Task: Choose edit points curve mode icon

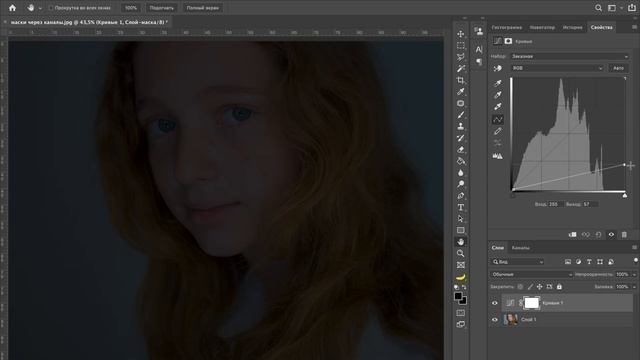Action: [x=498, y=120]
